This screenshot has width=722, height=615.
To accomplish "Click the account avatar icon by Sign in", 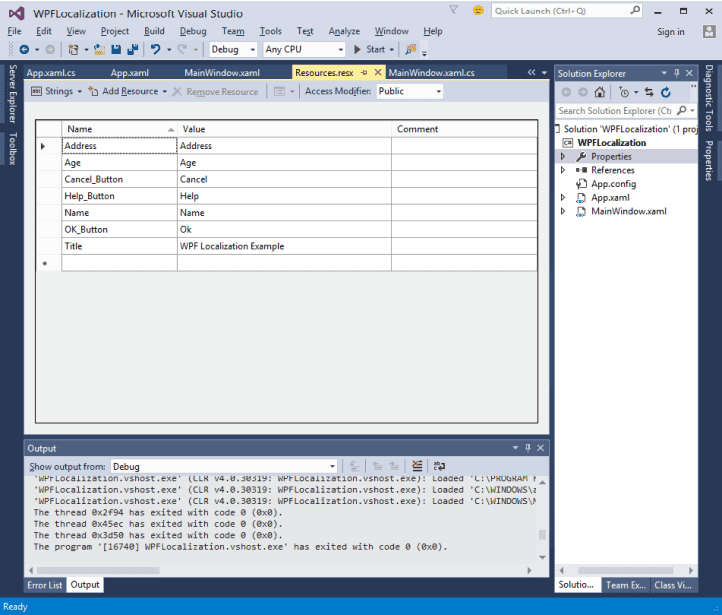I will [709, 31].
